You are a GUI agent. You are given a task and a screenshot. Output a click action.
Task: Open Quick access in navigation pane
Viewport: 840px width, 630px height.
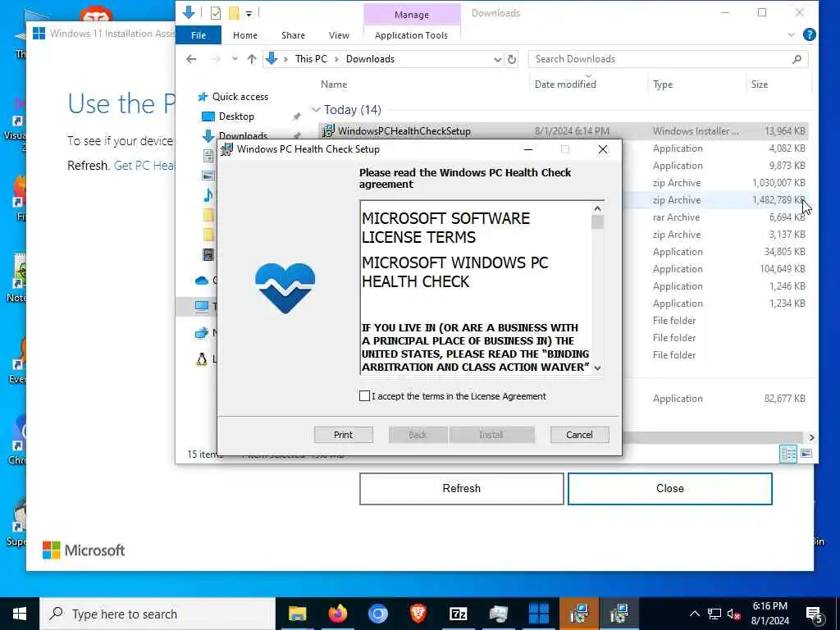[240, 97]
